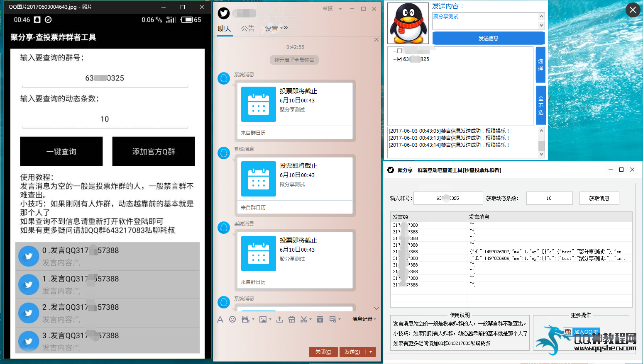Click the down arrow of log panel scrollbar

pos(541,155)
